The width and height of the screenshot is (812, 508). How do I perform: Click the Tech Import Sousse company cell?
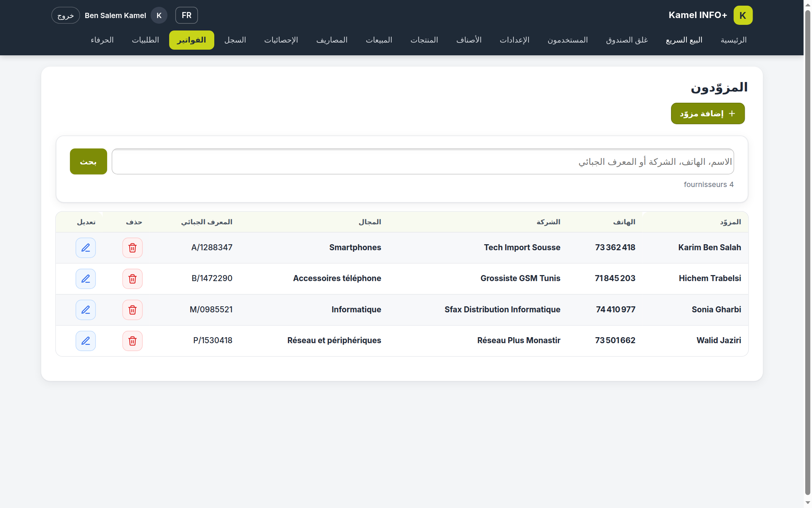(x=522, y=247)
